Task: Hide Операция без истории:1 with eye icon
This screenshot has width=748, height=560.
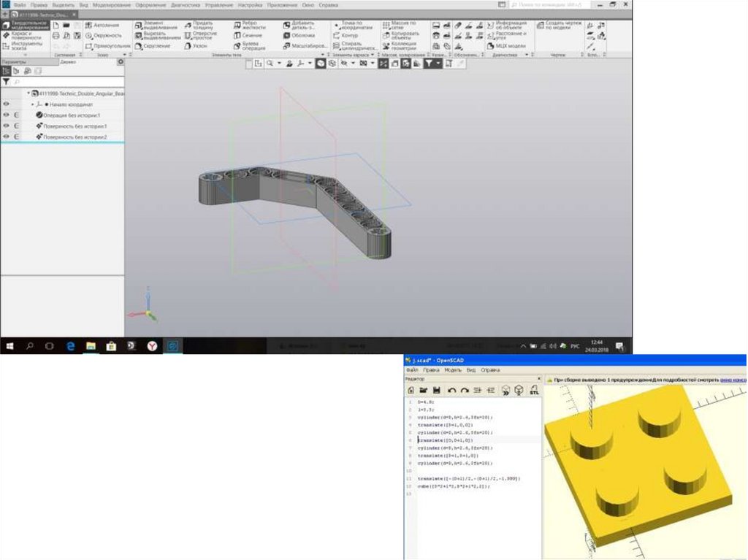Action: click(6, 115)
